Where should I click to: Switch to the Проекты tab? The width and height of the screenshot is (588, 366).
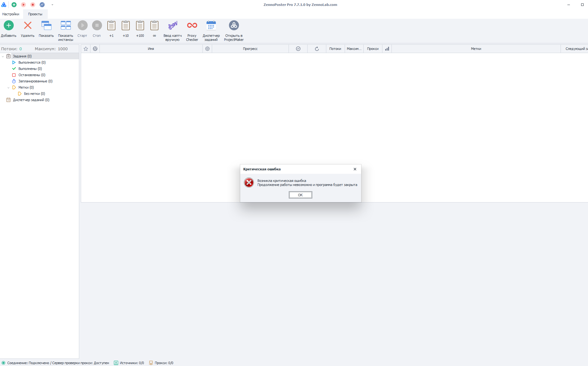click(x=35, y=14)
